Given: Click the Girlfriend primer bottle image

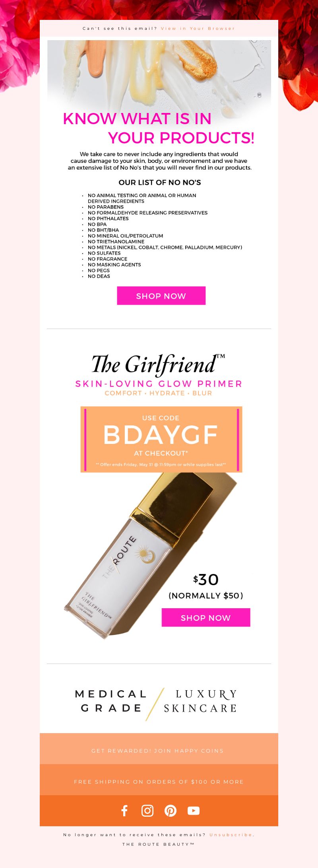Looking at the screenshot, I should pyautogui.click(x=151, y=555).
